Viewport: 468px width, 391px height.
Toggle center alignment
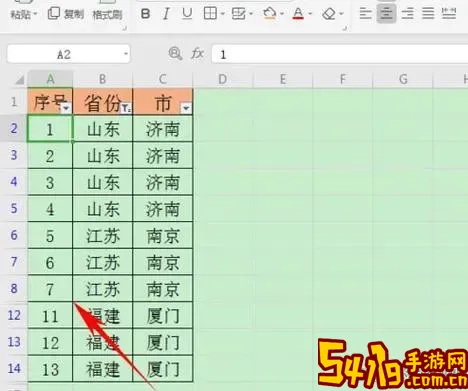pyautogui.click(x=386, y=14)
